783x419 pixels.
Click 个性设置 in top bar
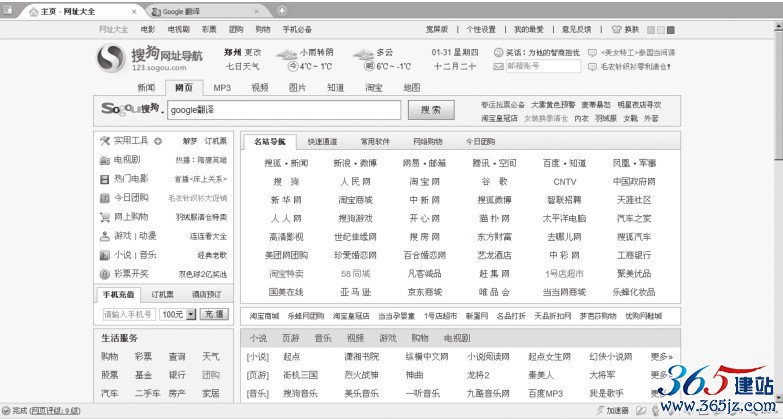pos(481,29)
